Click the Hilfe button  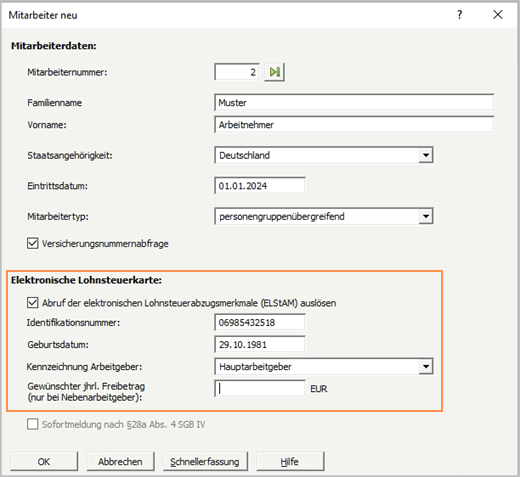290,461
